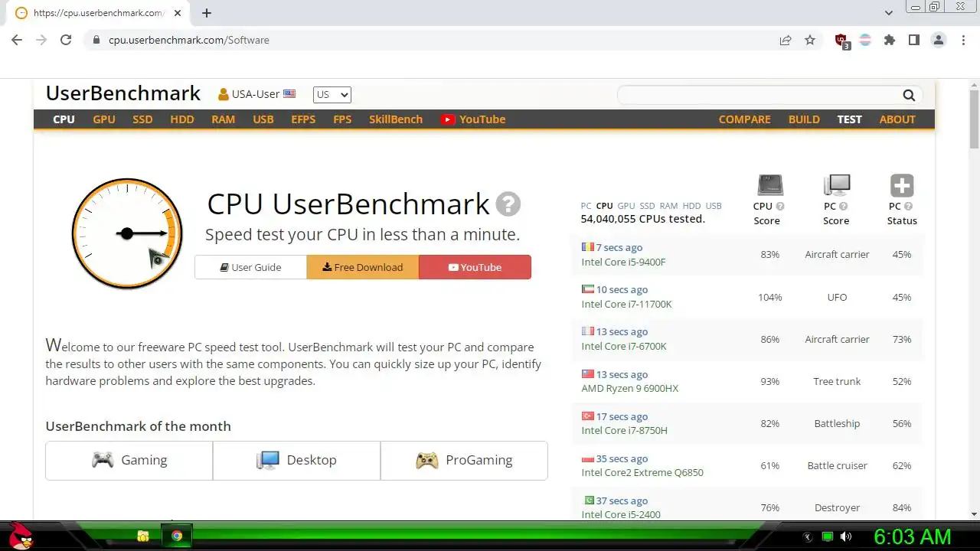Open a new browser tab
980x551 pixels.
207,13
